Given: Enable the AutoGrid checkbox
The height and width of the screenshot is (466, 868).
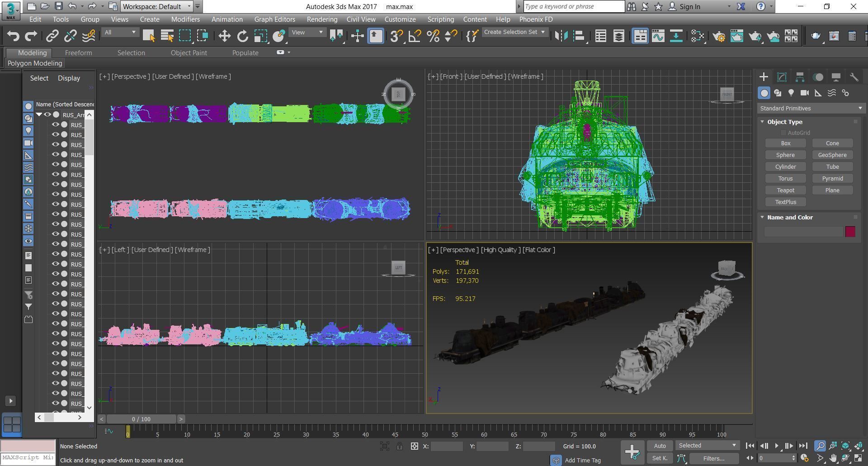Looking at the screenshot, I should pyautogui.click(x=783, y=133).
